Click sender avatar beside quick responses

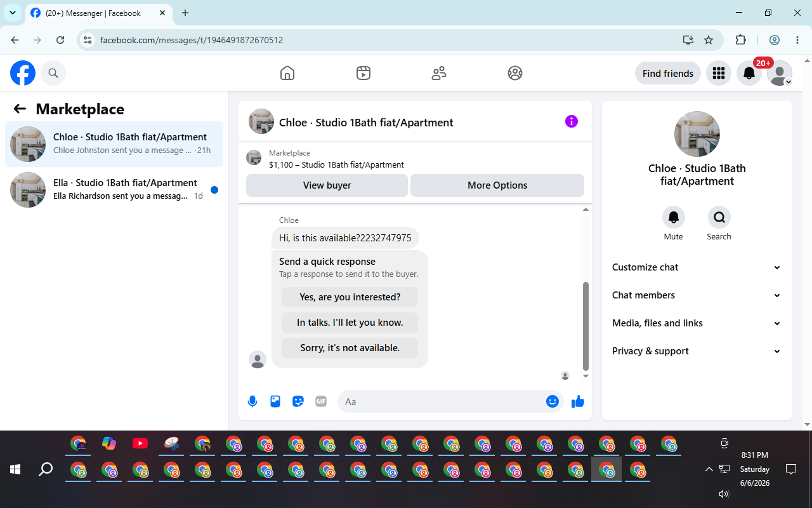(258, 359)
